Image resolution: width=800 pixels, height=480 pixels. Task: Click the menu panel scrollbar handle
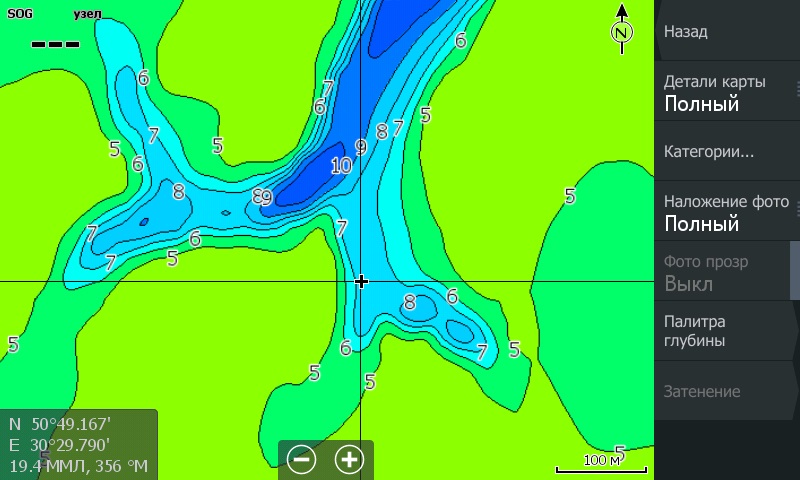tap(795, 270)
